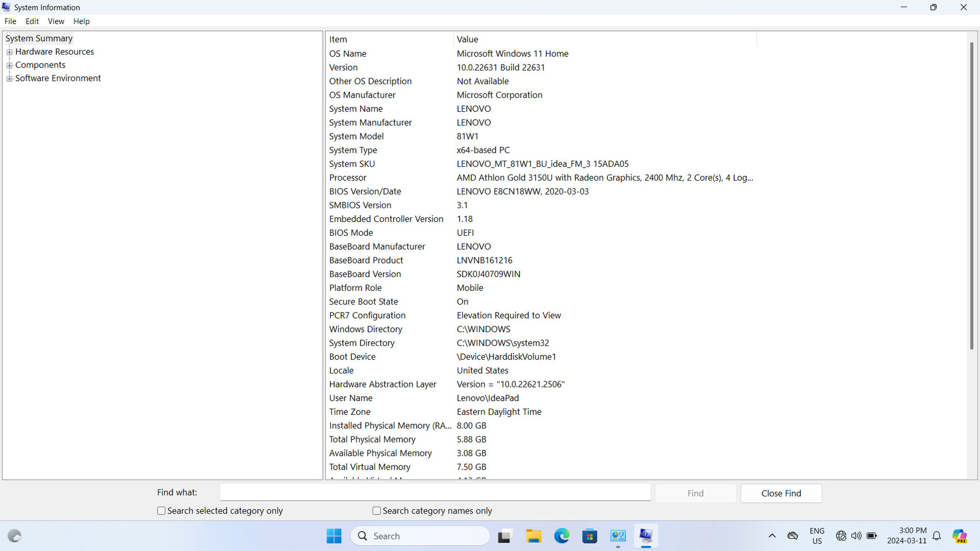Switch the ENG US input language
The width and height of the screenshot is (980, 551).
pyautogui.click(x=817, y=536)
